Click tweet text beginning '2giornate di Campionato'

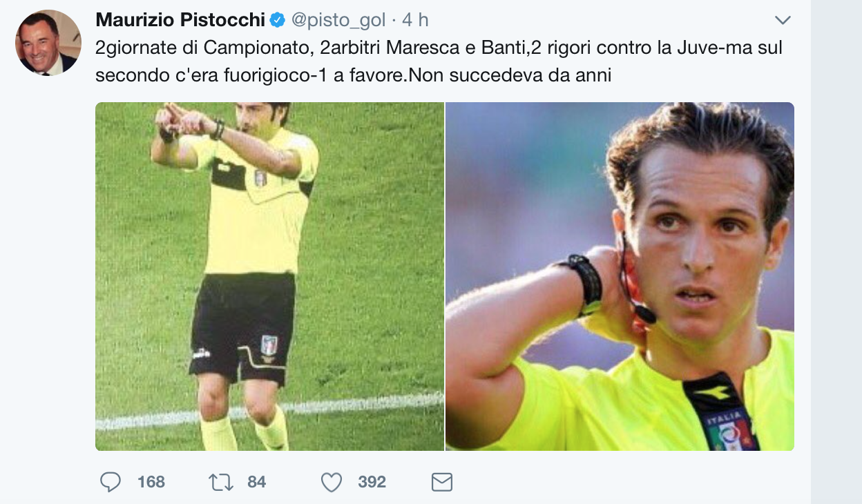[x=439, y=61]
